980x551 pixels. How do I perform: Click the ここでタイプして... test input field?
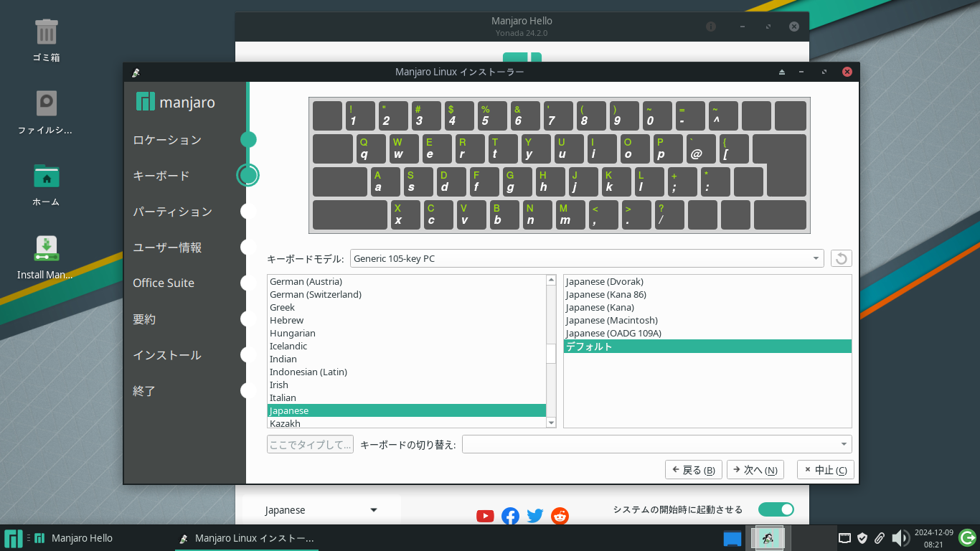click(310, 444)
